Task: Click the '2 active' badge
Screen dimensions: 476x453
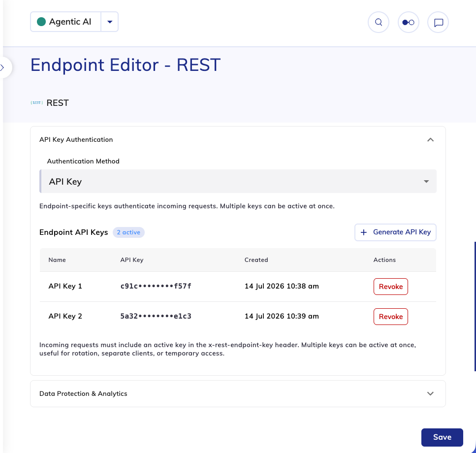Action: point(128,232)
